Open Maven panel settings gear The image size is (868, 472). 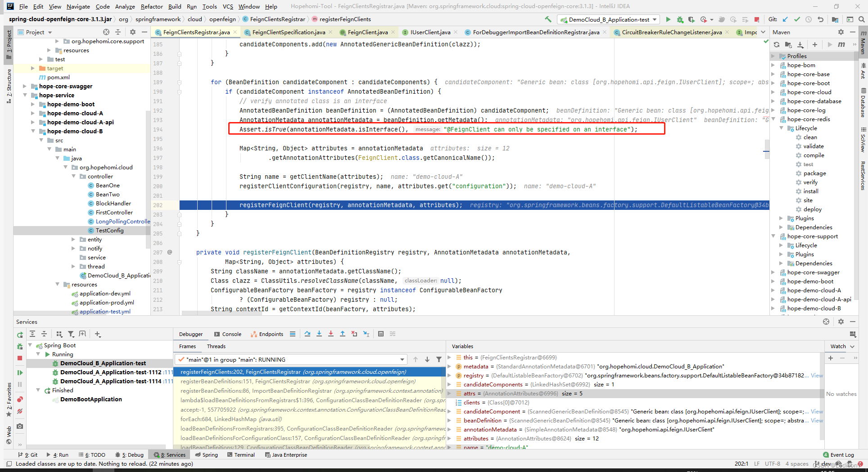point(841,32)
